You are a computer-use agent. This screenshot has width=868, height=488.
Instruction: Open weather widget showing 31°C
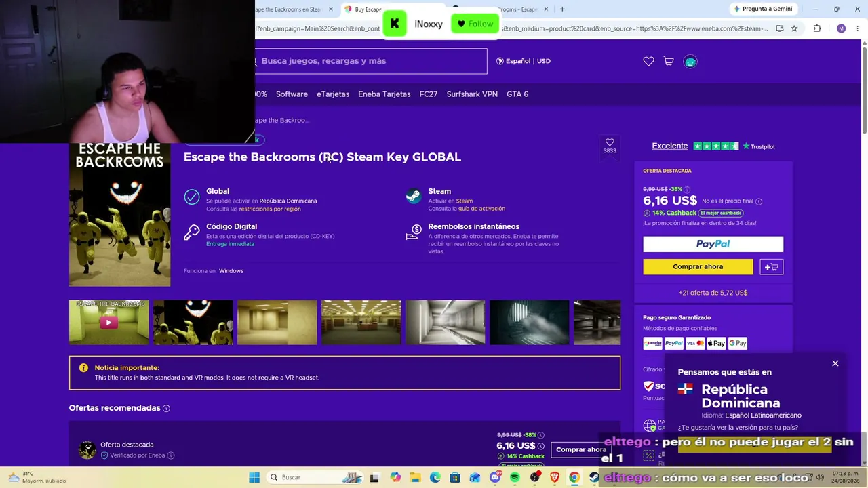pos(37,477)
